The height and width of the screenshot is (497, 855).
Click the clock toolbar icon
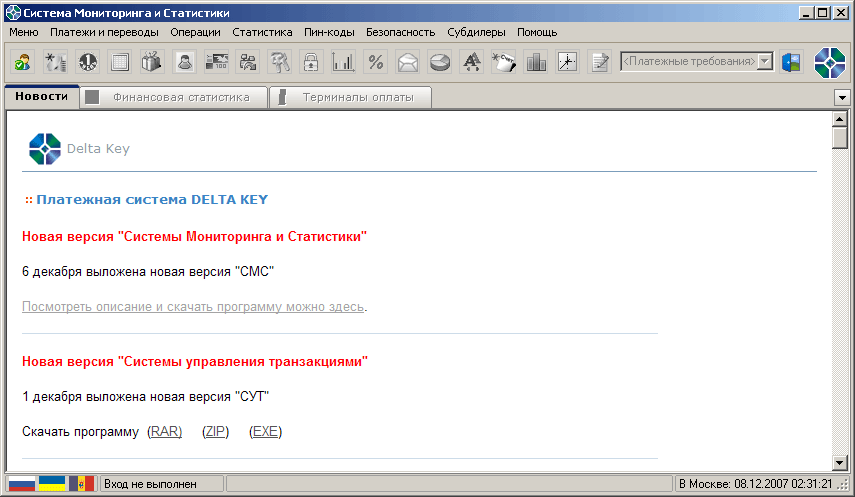click(x=568, y=62)
